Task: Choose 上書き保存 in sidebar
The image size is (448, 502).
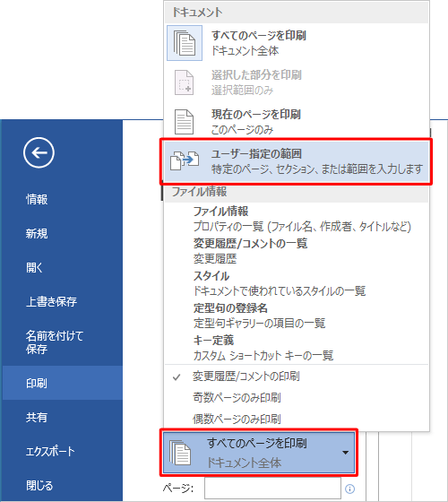Action: [51, 301]
